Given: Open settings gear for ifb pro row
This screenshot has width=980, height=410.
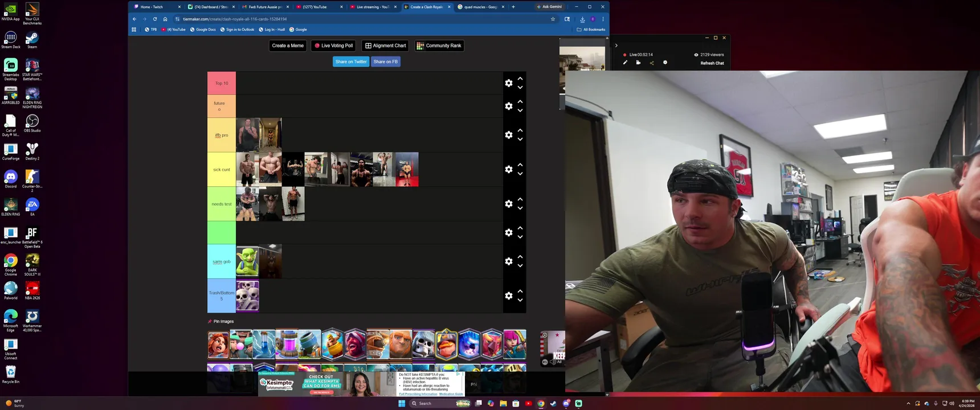Looking at the screenshot, I should (x=509, y=135).
